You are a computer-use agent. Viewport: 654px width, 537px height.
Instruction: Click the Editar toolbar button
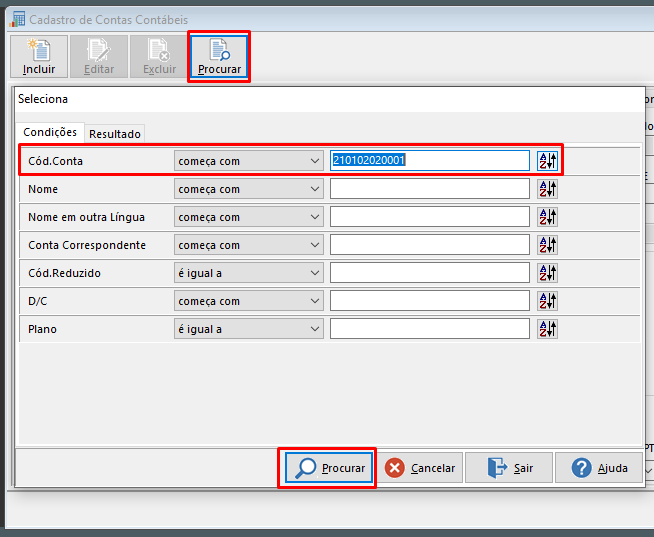coord(99,57)
